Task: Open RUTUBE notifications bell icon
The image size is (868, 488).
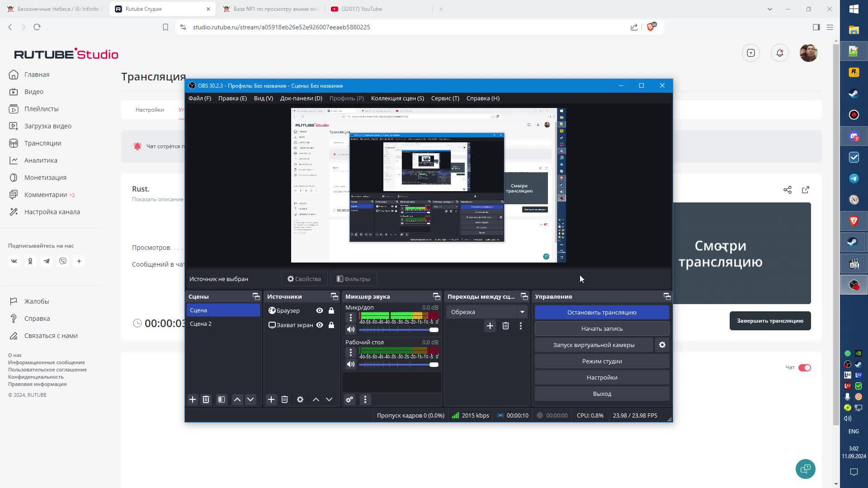Action: click(779, 53)
